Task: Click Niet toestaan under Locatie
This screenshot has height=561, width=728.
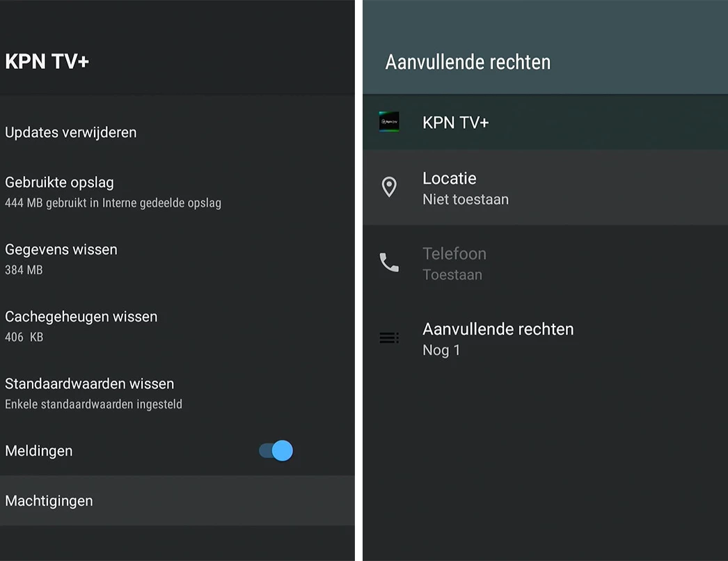Action: pos(466,199)
